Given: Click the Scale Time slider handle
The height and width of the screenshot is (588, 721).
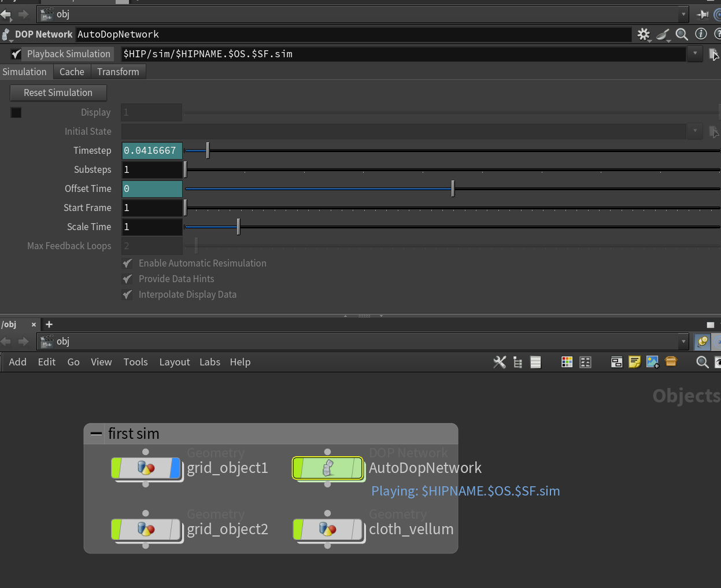Looking at the screenshot, I should click(x=238, y=227).
